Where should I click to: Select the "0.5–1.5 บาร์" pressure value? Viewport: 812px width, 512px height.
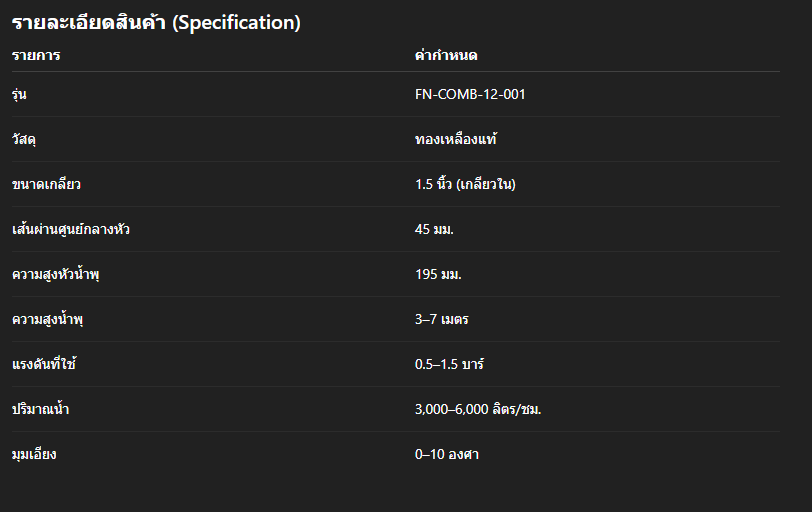(449, 365)
